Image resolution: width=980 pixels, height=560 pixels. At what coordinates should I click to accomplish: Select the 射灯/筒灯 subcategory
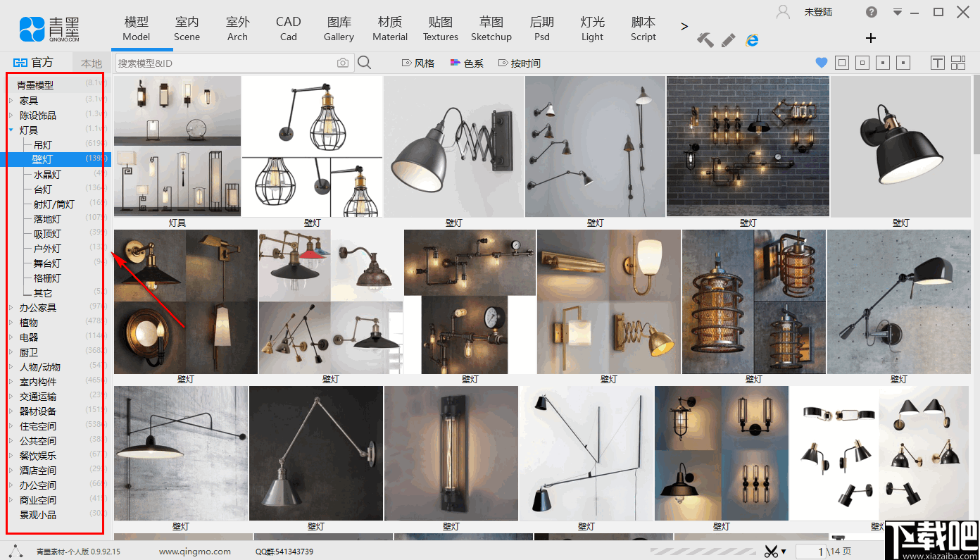pos(54,204)
